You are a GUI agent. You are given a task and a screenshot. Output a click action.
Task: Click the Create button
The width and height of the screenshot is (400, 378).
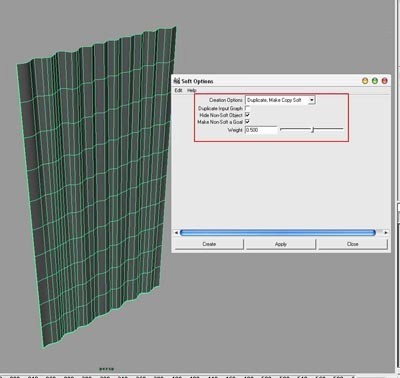coord(209,244)
